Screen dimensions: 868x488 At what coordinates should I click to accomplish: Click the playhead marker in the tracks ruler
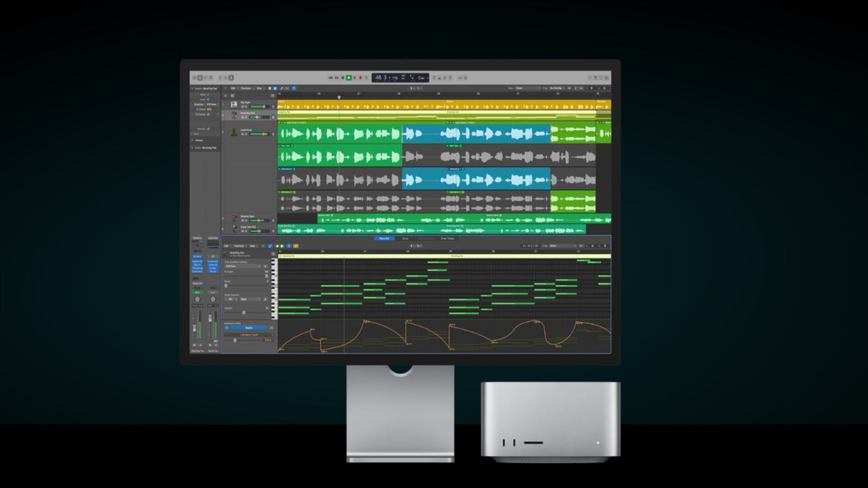339,97
